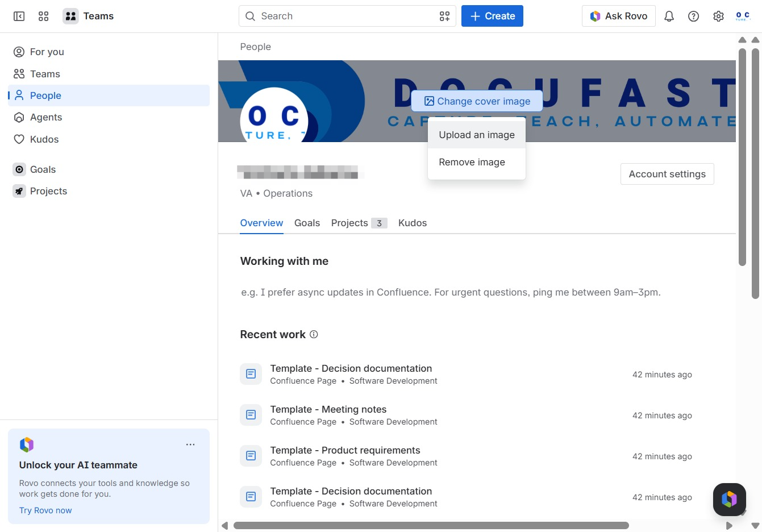Click the horizontal scrollbar right arrow
The image size is (762, 532).
729,526
